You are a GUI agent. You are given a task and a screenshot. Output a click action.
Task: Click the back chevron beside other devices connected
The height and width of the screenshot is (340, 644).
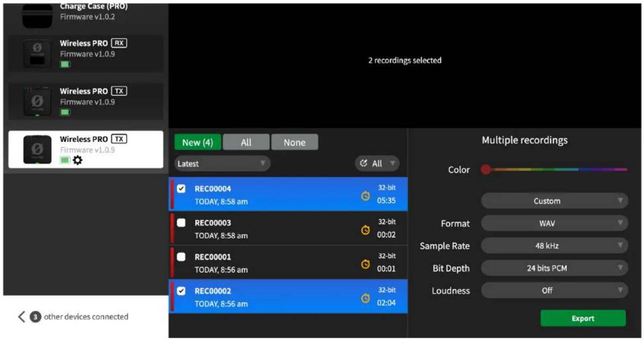(21, 317)
